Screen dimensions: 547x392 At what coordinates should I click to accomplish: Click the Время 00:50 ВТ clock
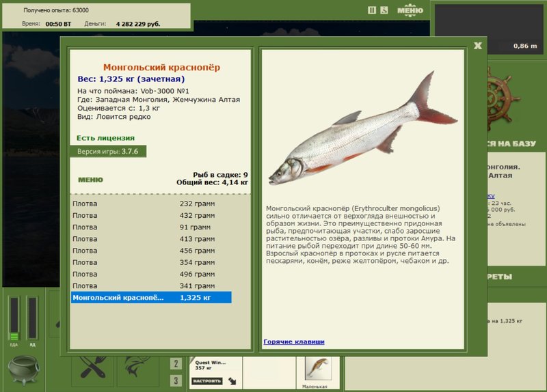tap(58, 24)
